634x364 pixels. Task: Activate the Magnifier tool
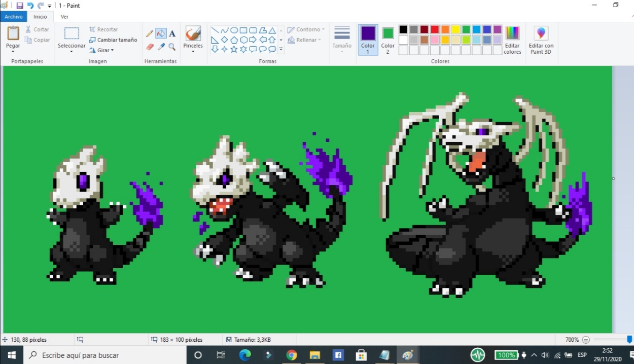pos(172,47)
